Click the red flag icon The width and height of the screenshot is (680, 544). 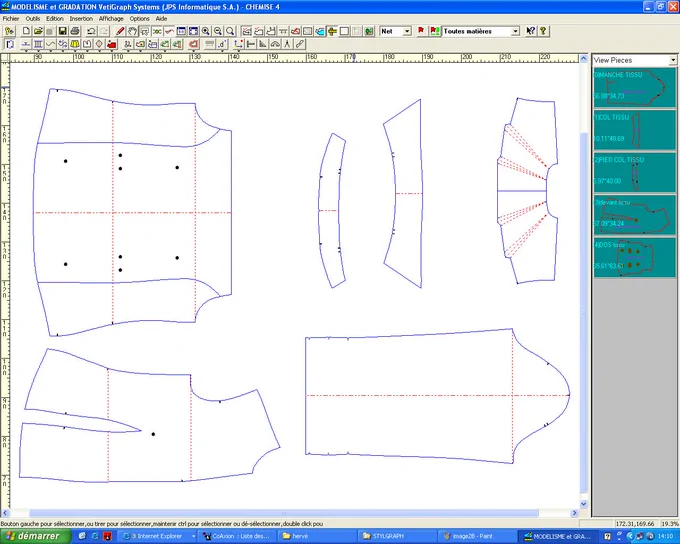[421, 31]
